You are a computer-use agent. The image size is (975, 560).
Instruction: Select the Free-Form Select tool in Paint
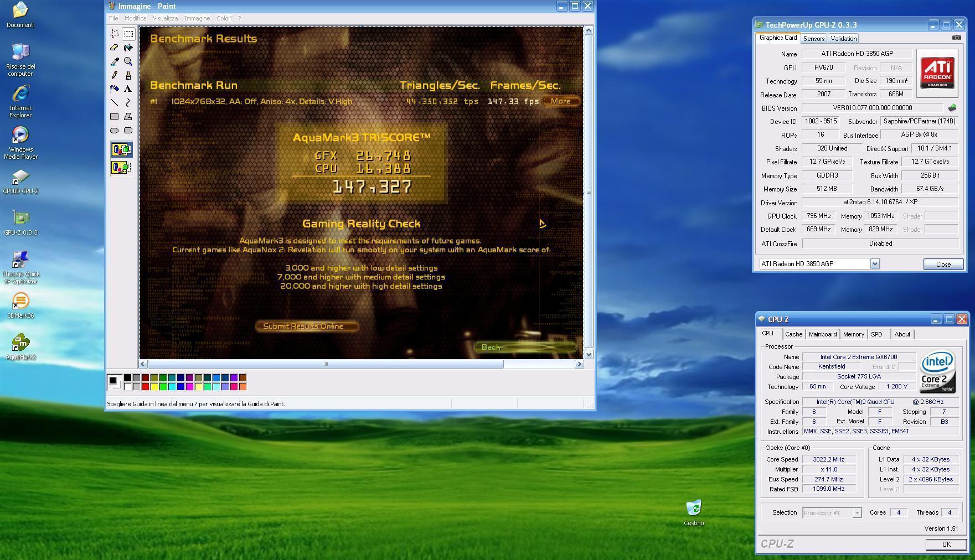[115, 34]
